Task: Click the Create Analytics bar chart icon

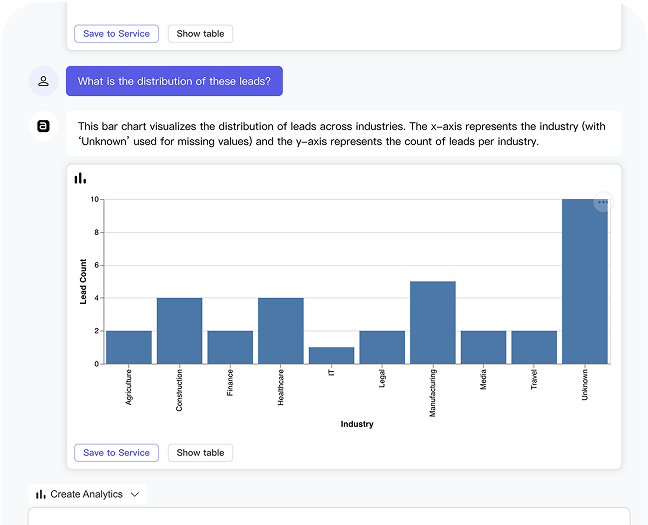Action: (40, 494)
